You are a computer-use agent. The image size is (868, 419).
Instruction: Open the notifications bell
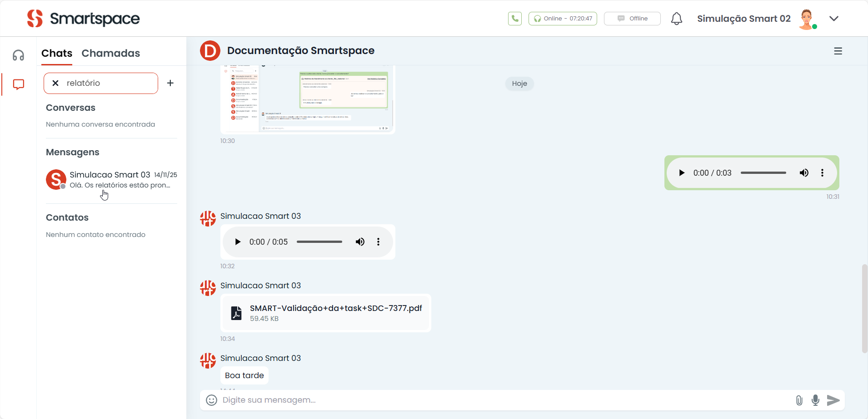pyautogui.click(x=676, y=19)
